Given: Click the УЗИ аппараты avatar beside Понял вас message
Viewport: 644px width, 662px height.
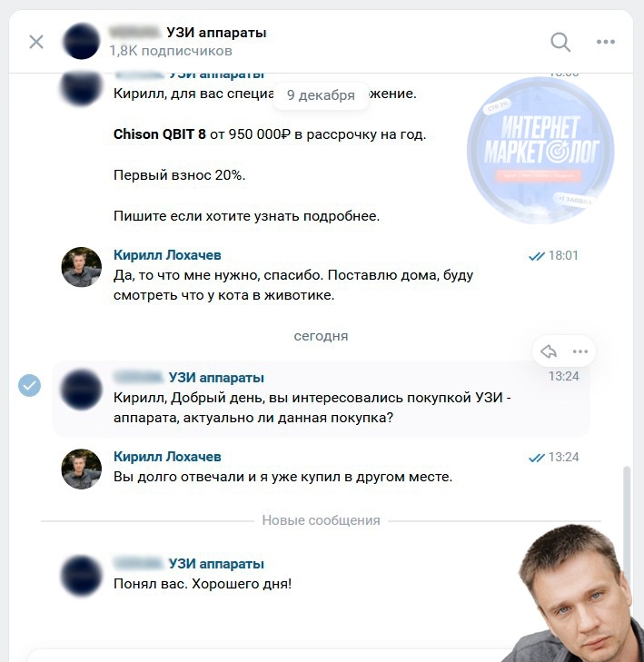Looking at the screenshot, I should click(82, 576).
